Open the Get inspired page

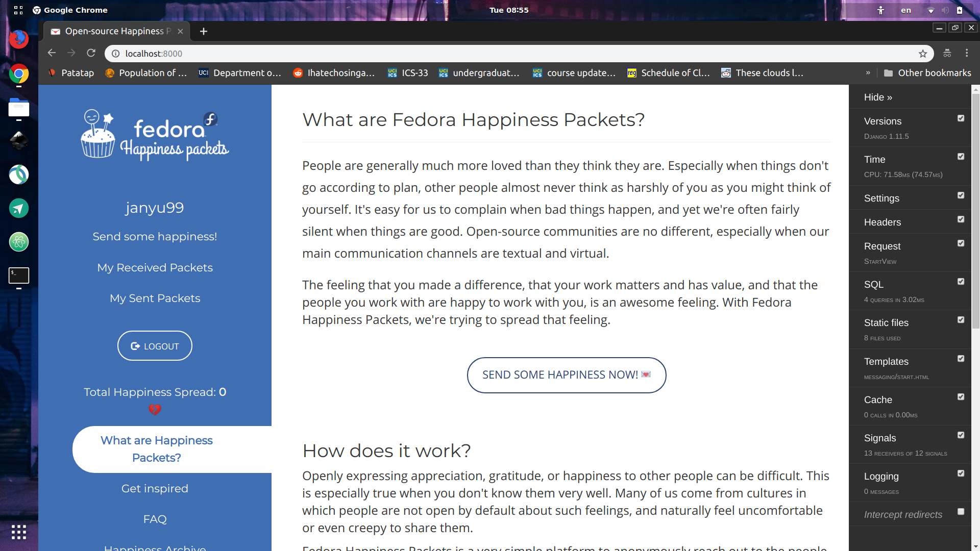coord(155,489)
